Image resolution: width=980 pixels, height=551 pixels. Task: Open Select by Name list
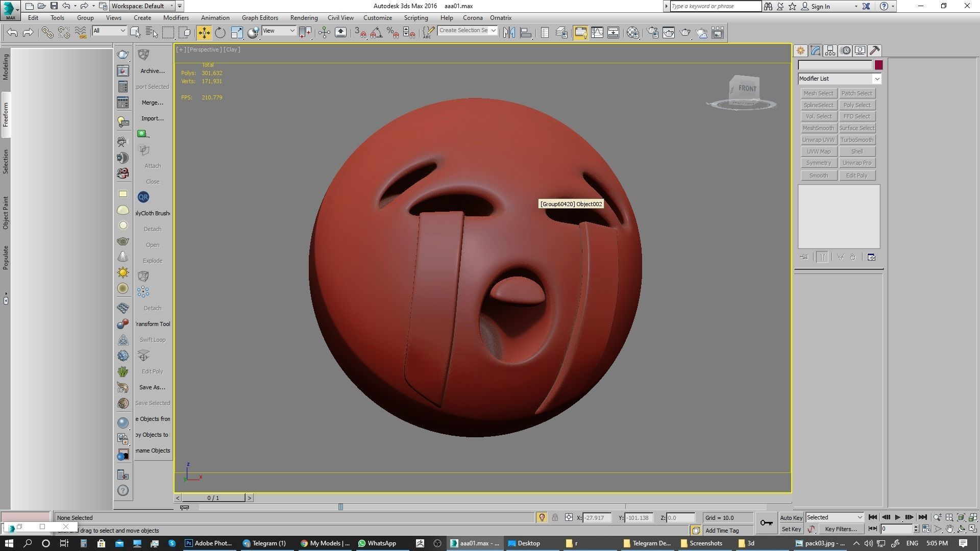click(x=152, y=33)
